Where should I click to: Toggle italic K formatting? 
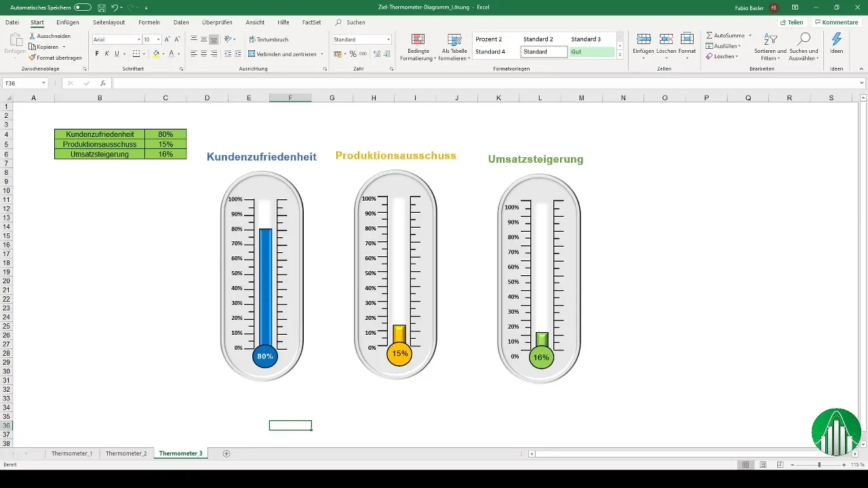coord(106,54)
